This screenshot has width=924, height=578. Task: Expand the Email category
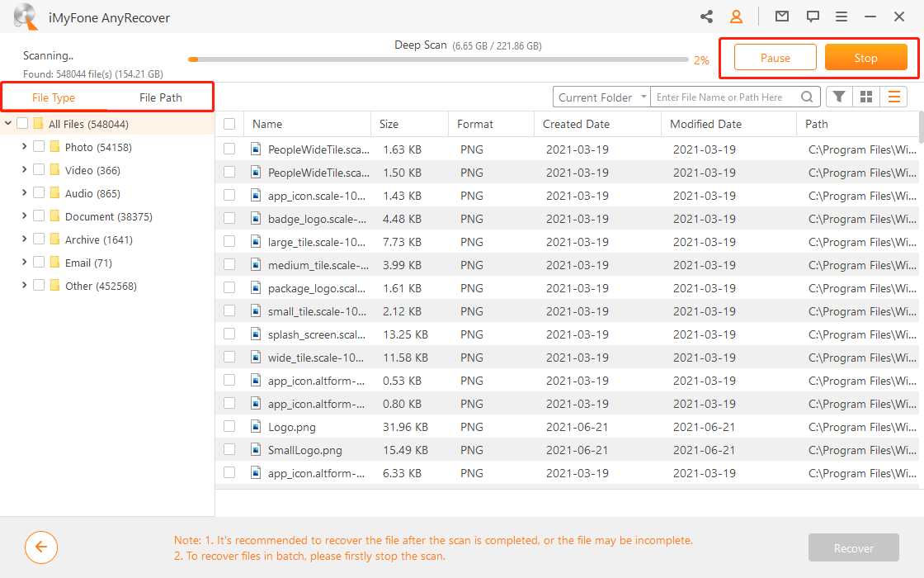click(24, 262)
